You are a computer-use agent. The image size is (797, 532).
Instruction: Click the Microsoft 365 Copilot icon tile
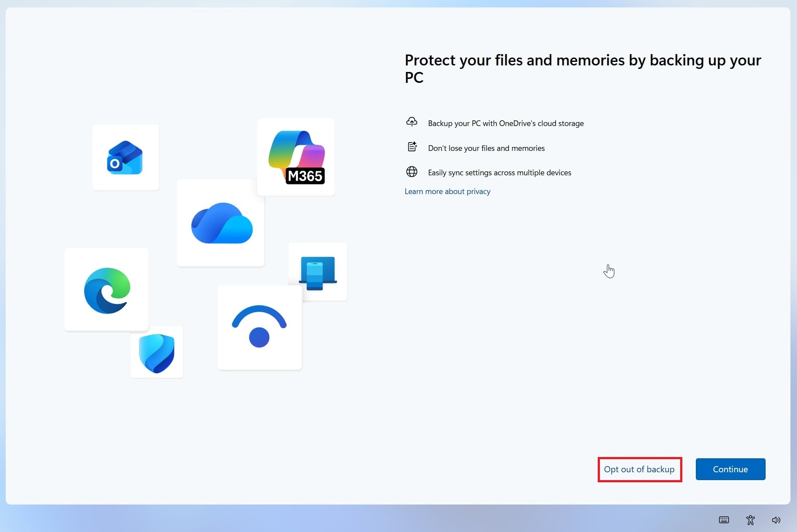coord(296,157)
